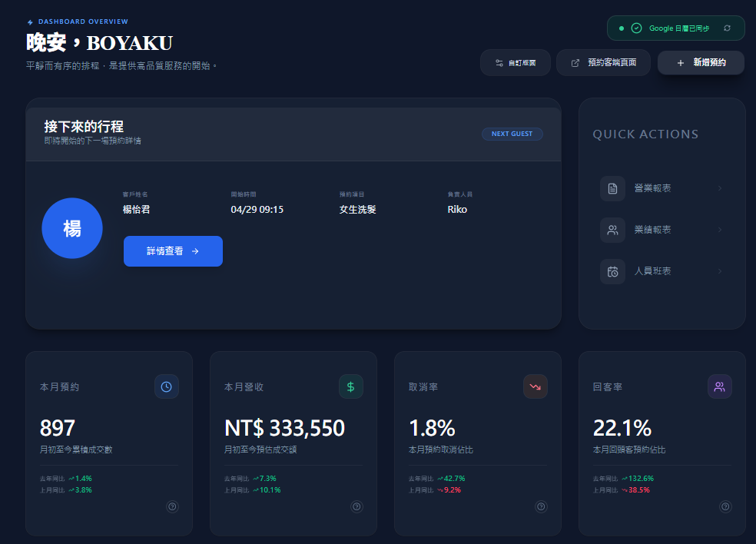Click the 42.7% year-over-year cancellation value
Viewport: 756px width, 544px height.
click(455, 479)
